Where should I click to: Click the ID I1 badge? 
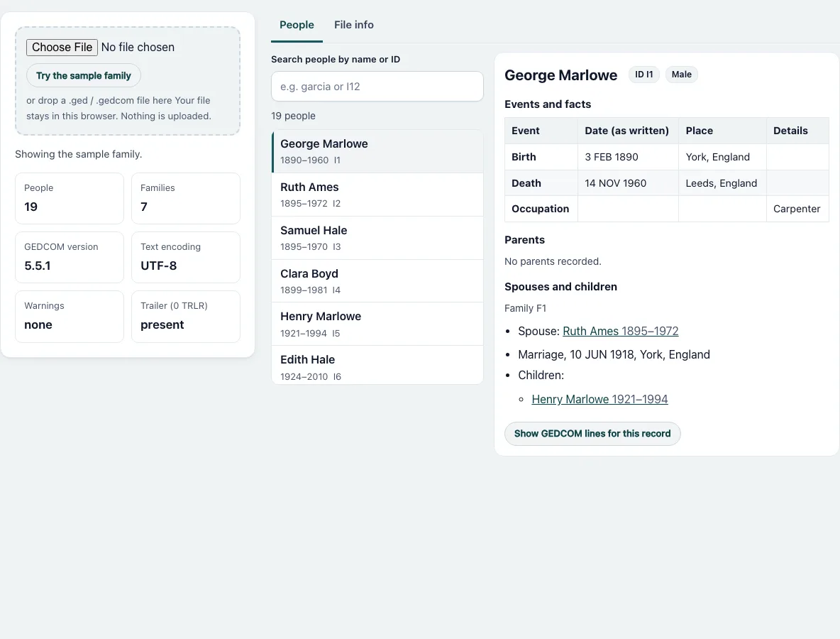(644, 75)
